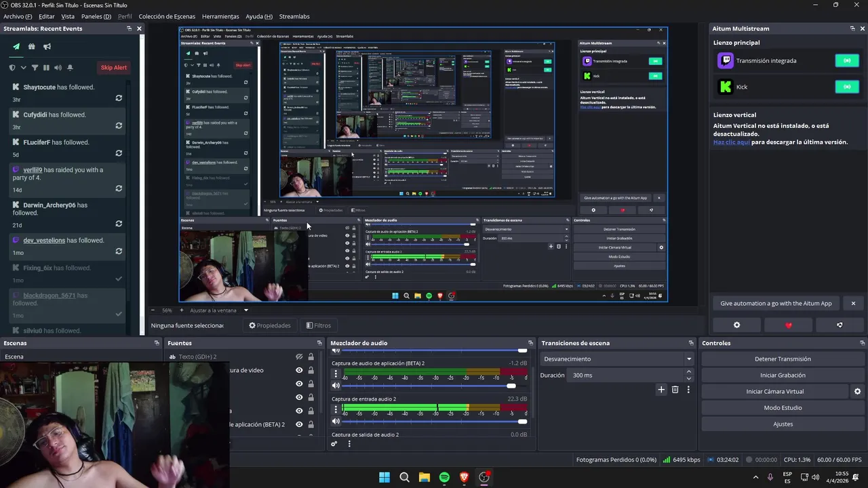The width and height of the screenshot is (868, 488).
Task: Pause the alert queue
Action: [46, 68]
